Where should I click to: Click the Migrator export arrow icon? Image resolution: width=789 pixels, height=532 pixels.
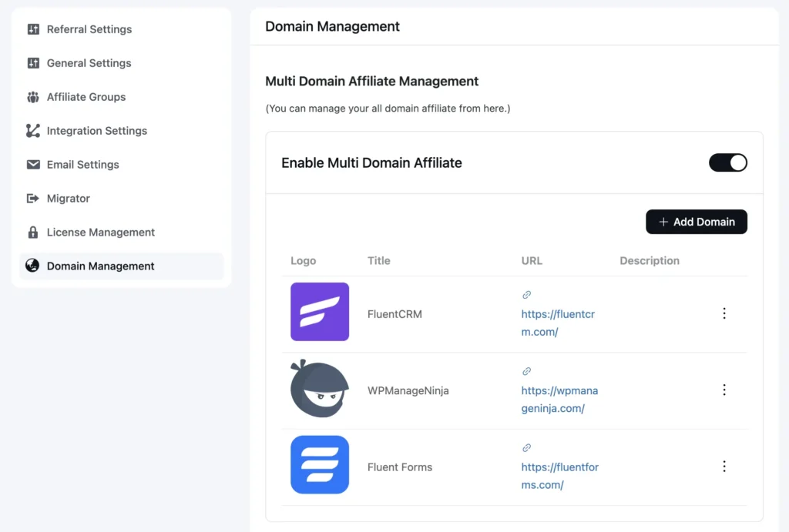point(33,198)
